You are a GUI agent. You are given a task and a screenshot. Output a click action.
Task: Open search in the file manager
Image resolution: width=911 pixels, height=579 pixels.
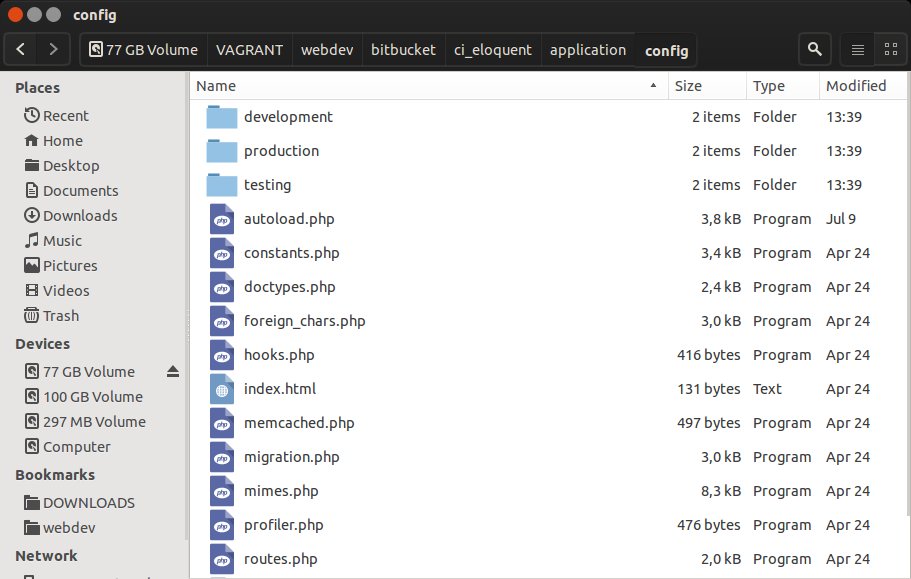(x=813, y=48)
